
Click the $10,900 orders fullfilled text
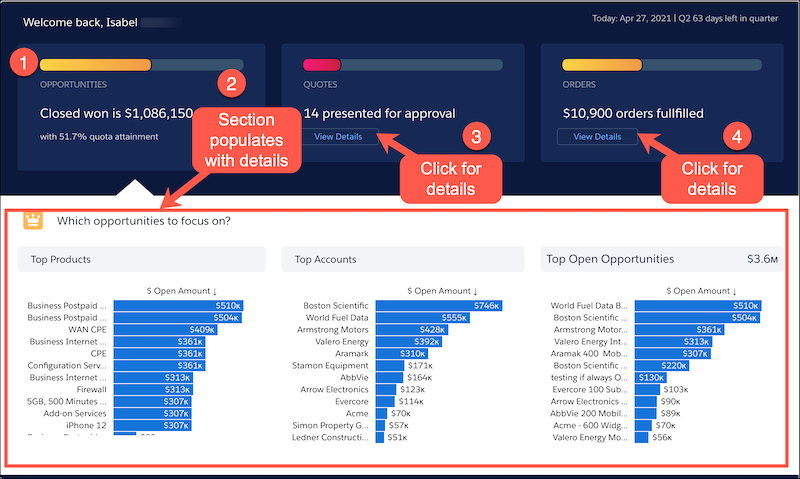tap(633, 113)
